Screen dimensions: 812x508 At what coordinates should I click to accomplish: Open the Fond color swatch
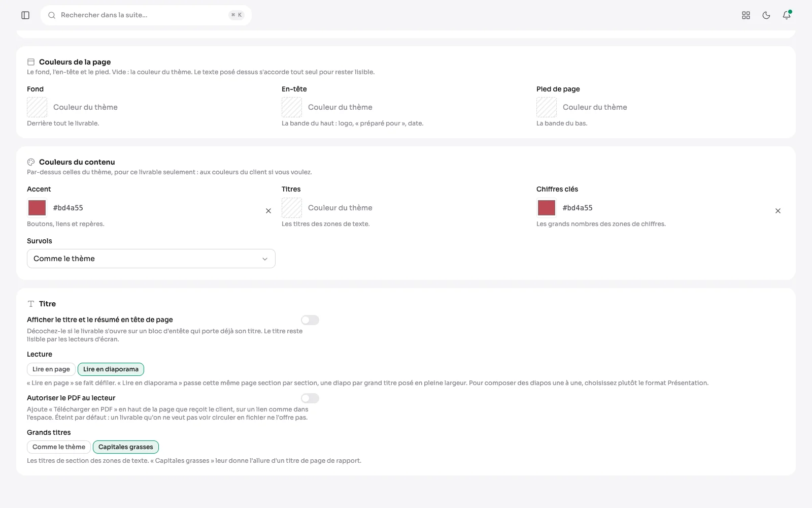coord(37,107)
